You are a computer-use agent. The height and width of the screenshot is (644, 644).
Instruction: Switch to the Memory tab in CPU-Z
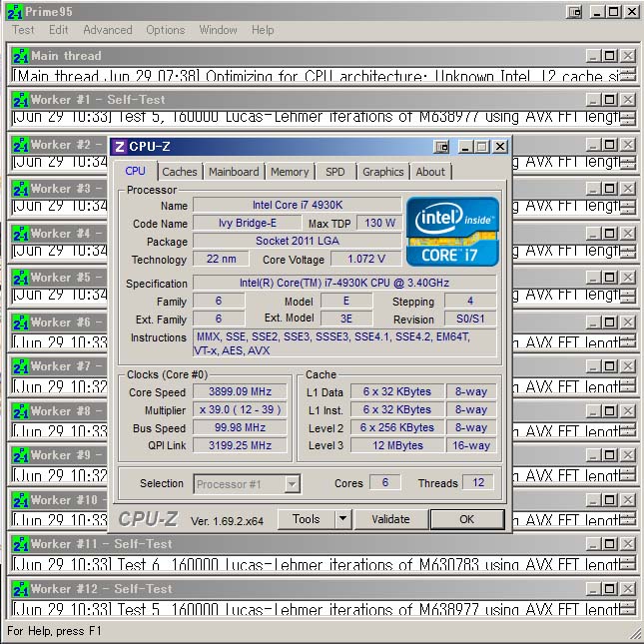click(x=290, y=172)
